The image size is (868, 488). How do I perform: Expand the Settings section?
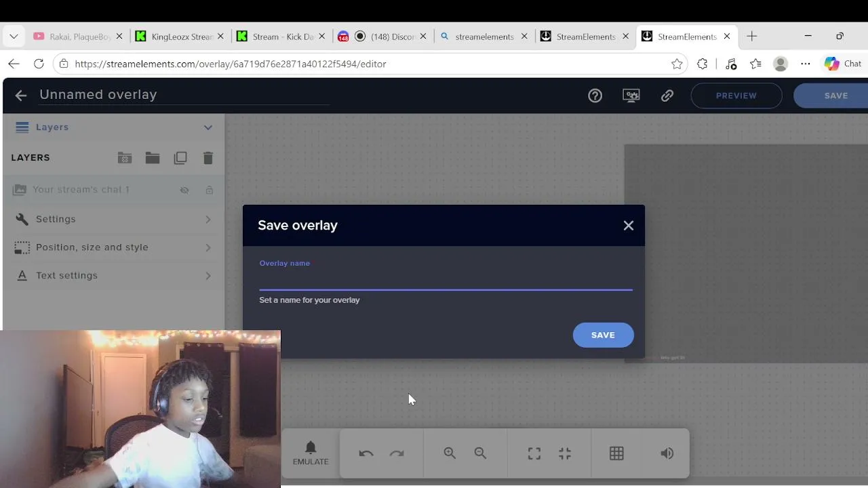pyautogui.click(x=114, y=219)
